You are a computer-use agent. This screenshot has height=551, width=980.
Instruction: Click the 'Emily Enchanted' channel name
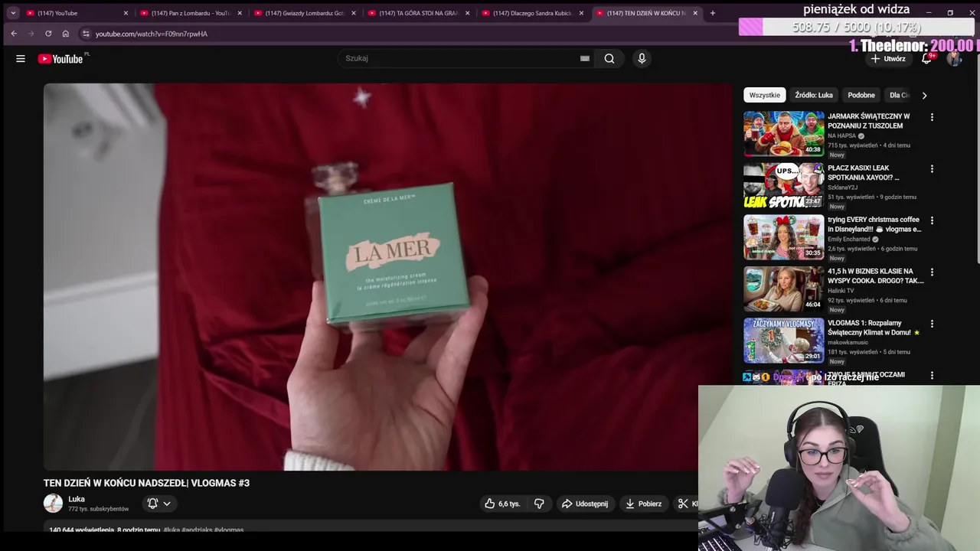tap(849, 239)
